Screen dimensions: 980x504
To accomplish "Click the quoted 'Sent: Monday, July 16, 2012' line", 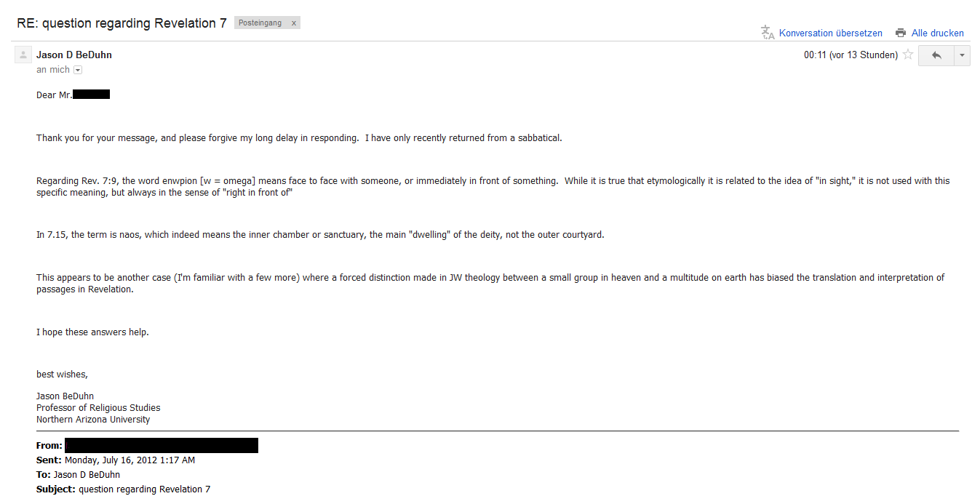I will point(116,460).
